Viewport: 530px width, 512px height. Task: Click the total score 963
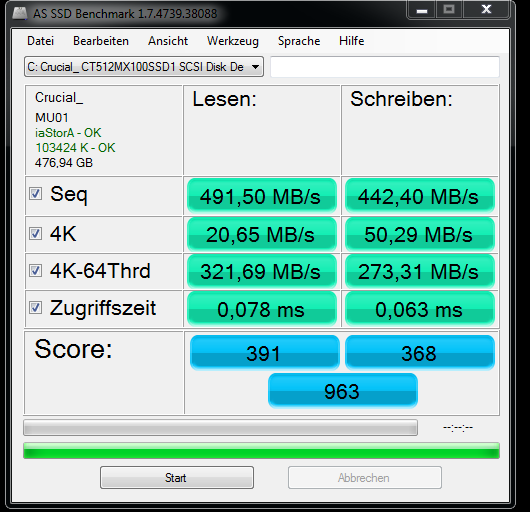click(x=343, y=391)
